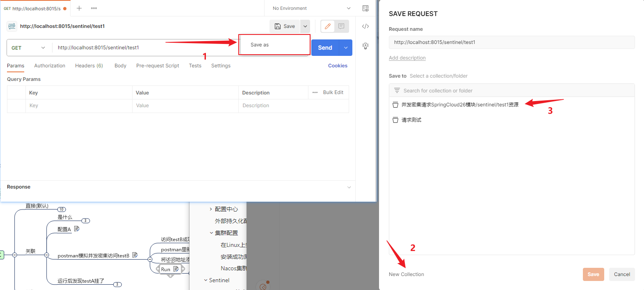
Task: Open the comments icon
Action: (x=341, y=26)
